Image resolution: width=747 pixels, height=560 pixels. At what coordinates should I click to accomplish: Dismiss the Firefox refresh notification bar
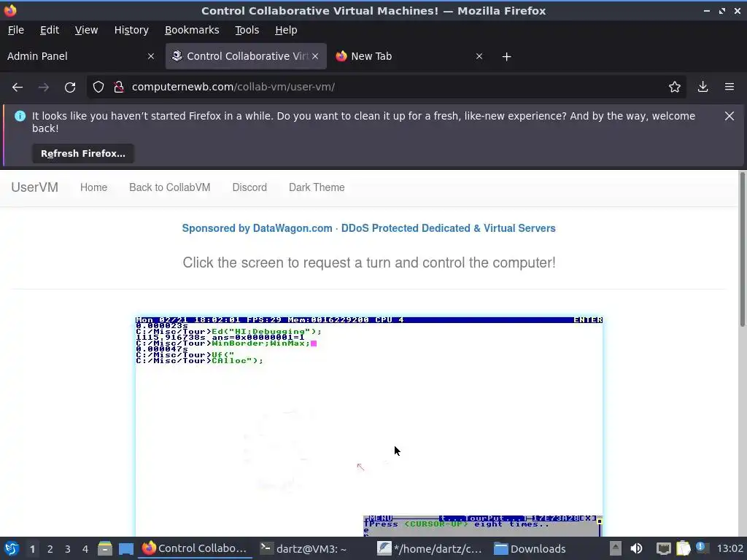(x=729, y=116)
